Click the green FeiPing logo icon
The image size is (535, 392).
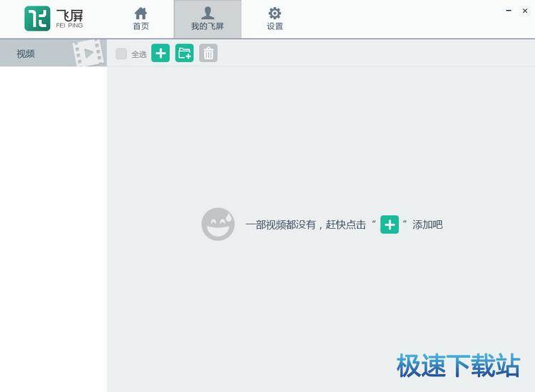[x=37, y=19]
